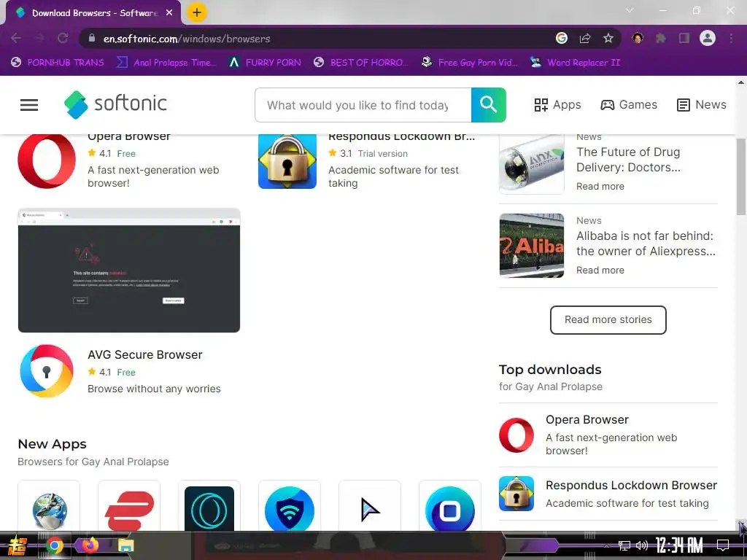Open the News section
The width and height of the screenshot is (747, 560).
(701, 105)
